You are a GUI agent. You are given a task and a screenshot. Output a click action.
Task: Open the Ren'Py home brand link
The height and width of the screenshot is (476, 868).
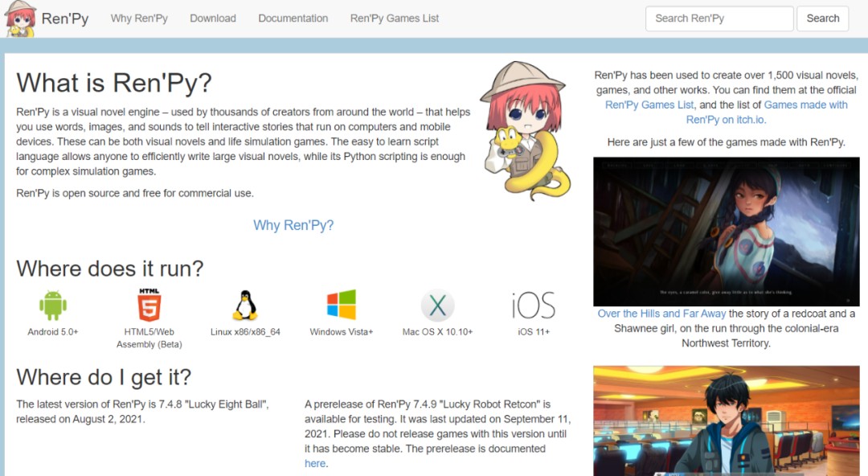tap(65, 18)
